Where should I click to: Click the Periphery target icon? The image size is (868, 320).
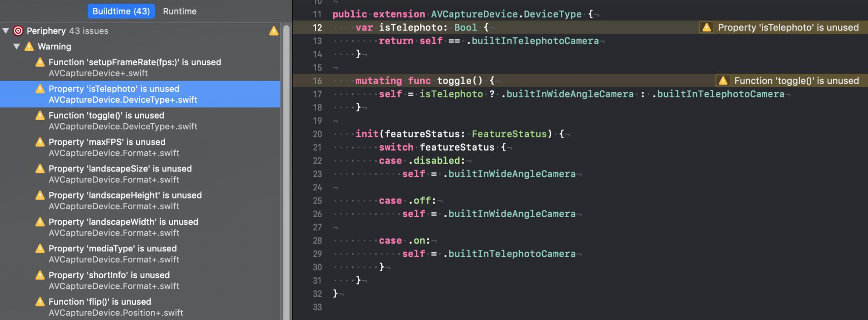click(18, 31)
